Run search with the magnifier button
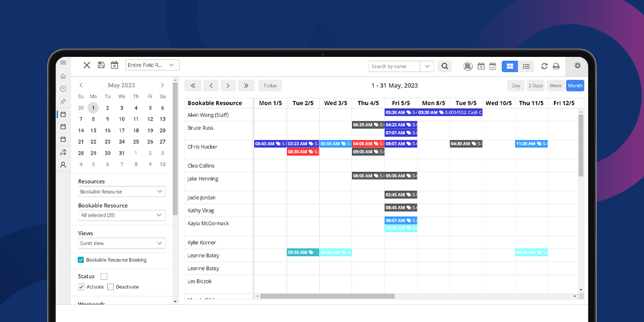Viewport: 644px width, 322px height. pos(444,67)
